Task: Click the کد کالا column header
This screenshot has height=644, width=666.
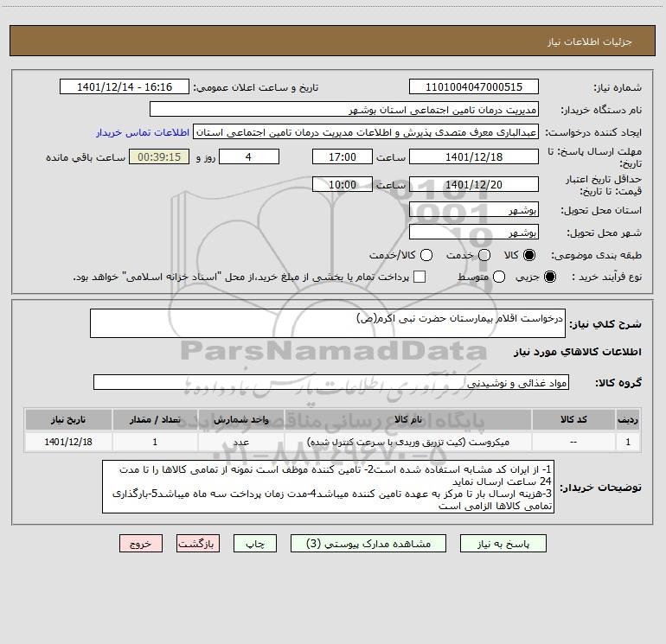Action: click(573, 419)
